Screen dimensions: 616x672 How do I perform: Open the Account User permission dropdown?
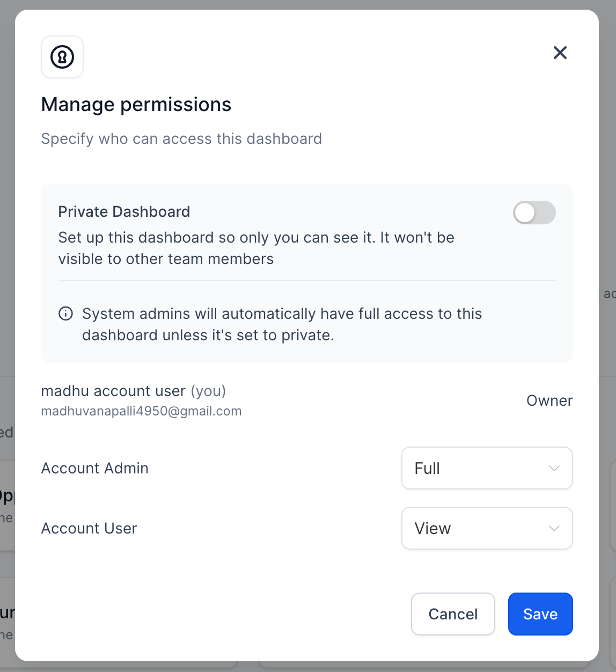tap(487, 528)
